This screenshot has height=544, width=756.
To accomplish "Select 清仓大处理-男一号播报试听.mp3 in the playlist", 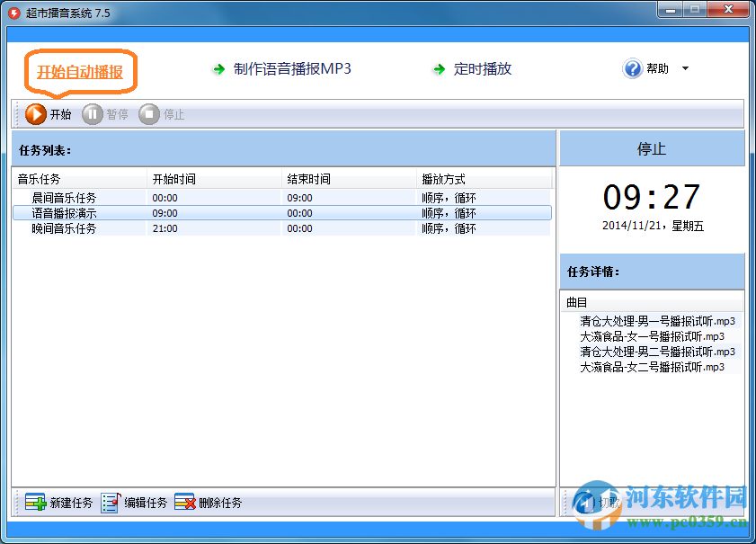I will click(x=656, y=319).
